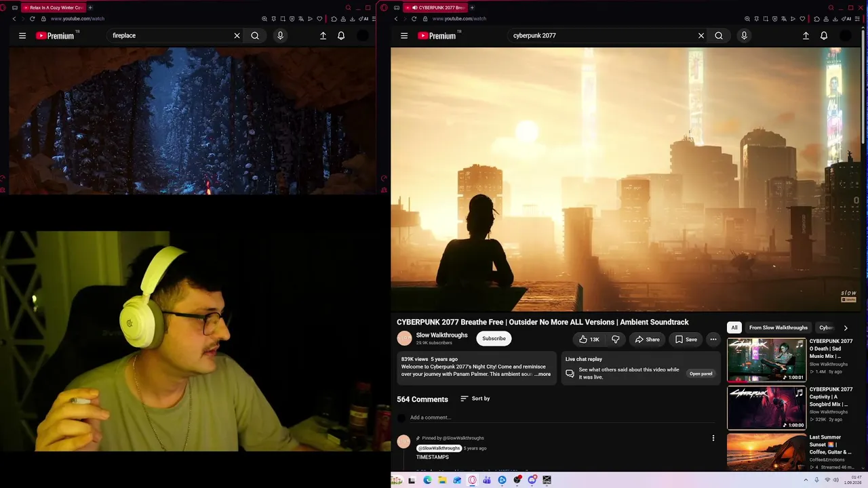
Task: Show notifications in the fireplace window
Action: coord(341,36)
